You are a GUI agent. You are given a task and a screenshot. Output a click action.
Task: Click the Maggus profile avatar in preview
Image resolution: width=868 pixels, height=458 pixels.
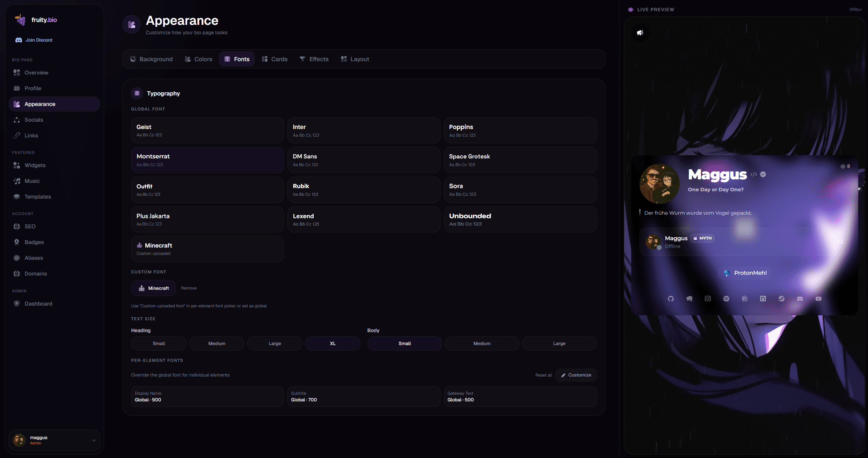coord(659,184)
